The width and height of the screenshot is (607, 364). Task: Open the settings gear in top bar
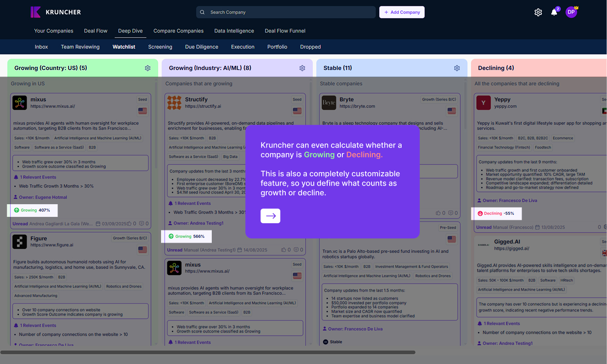click(538, 12)
